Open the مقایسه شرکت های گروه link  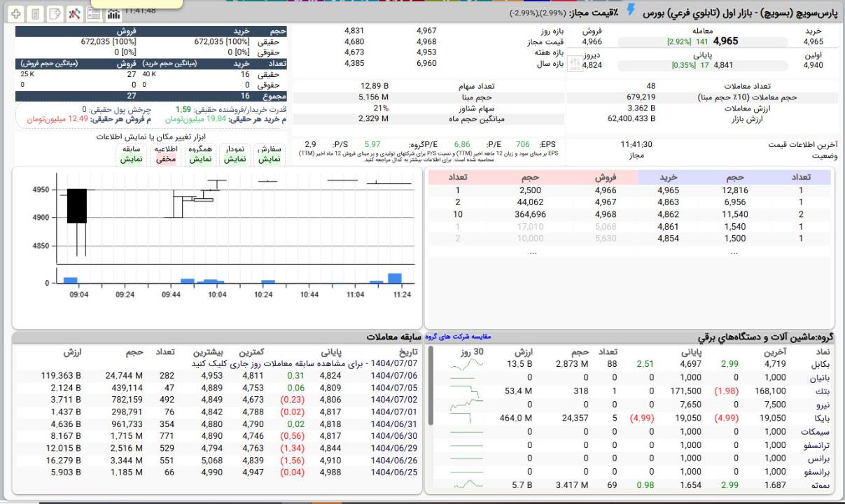click(458, 337)
